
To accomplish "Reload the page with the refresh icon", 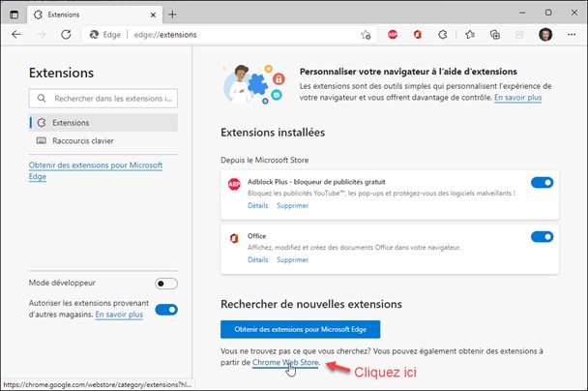I will (66, 35).
